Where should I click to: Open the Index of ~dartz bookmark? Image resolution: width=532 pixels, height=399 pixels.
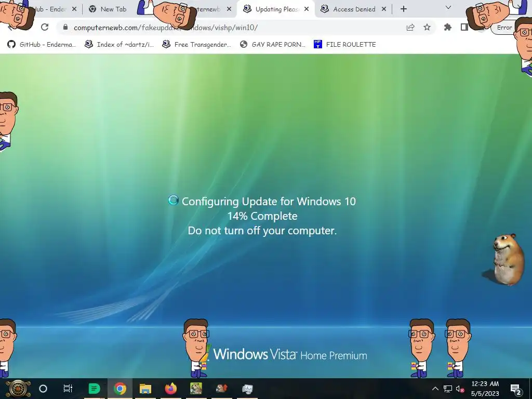[x=119, y=45]
